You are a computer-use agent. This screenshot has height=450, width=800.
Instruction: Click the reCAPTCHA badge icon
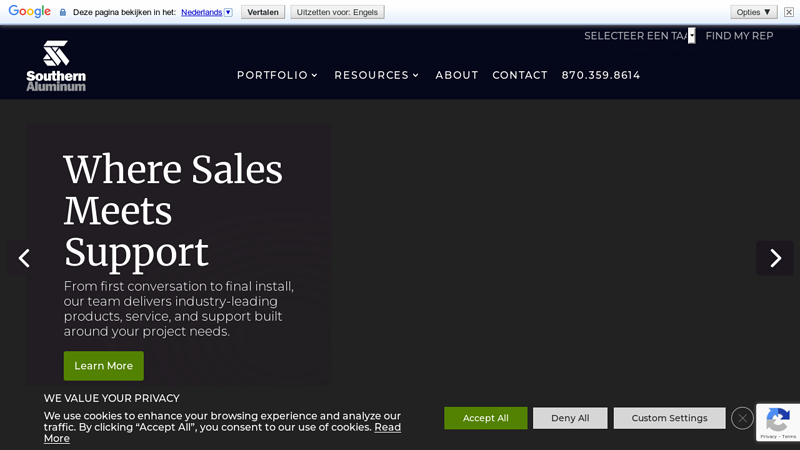coord(778,421)
